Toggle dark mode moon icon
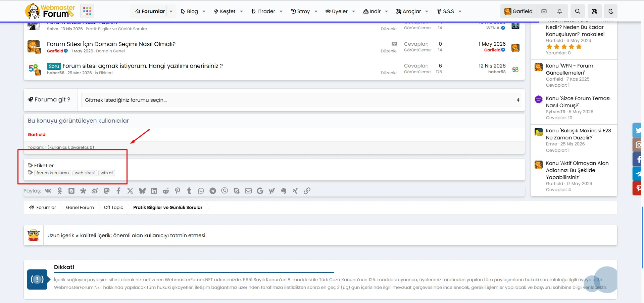Image resolution: width=644 pixels, height=303 pixels. tap(610, 11)
